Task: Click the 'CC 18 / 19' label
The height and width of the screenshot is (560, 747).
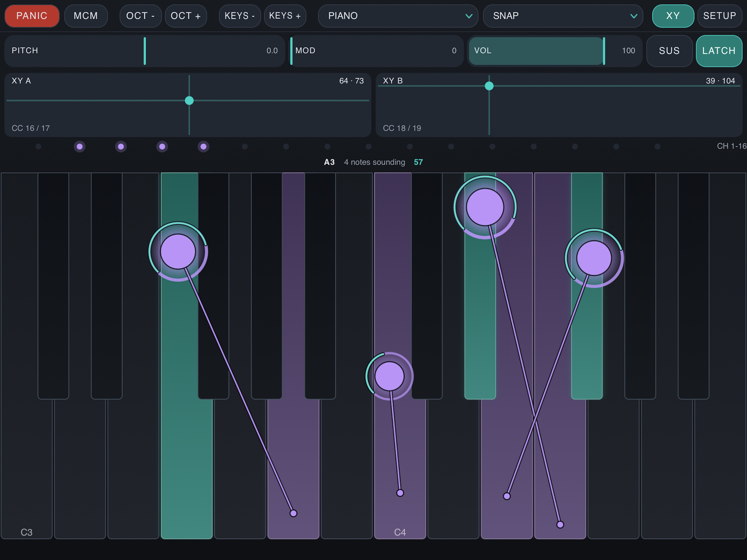Action: (402, 128)
